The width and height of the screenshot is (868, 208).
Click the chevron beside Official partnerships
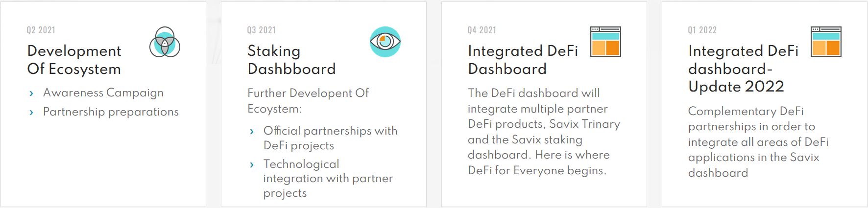click(x=252, y=131)
